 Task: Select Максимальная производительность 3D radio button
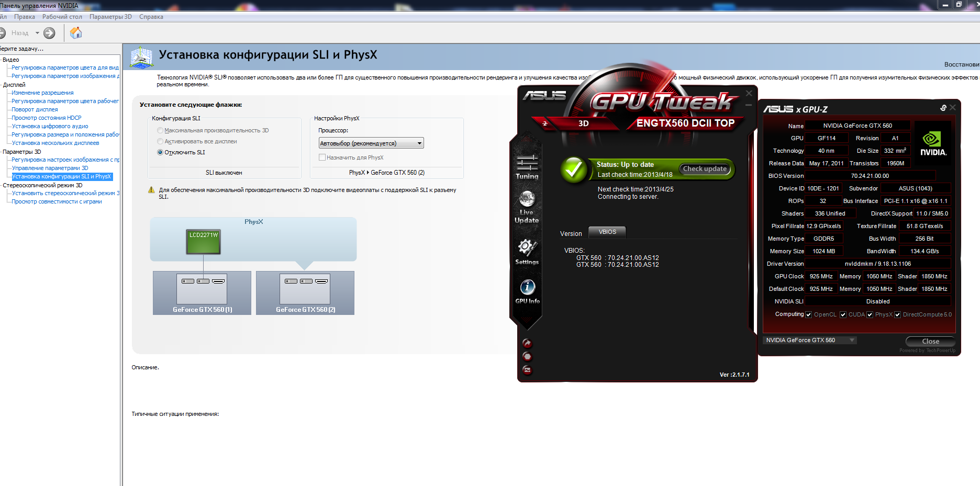click(x=160, y=130)
